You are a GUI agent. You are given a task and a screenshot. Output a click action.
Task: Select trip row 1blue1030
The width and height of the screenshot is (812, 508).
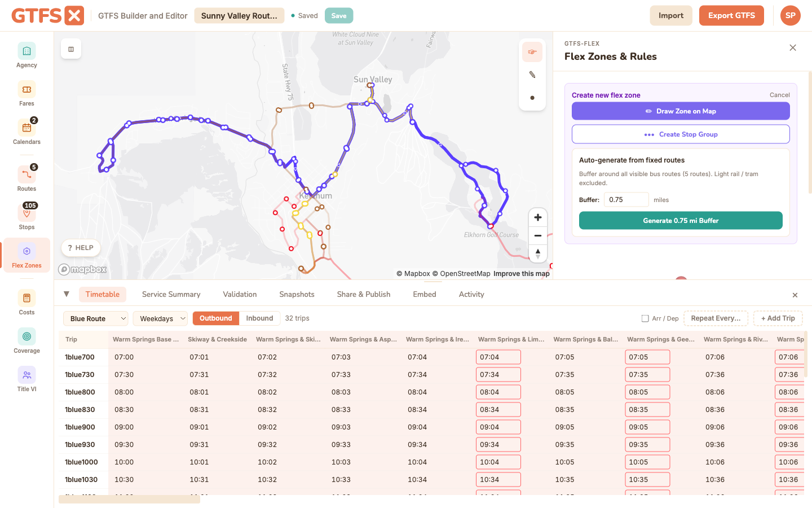(81, 480)
